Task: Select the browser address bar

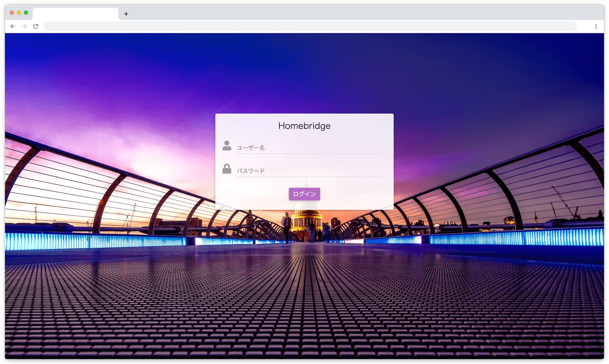Action: (x=310, y=26)
